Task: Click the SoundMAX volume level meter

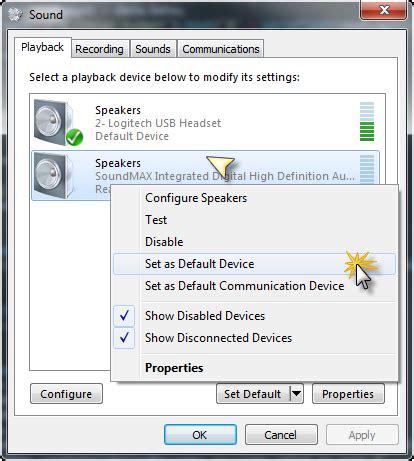Action: [x=367, y=169]
